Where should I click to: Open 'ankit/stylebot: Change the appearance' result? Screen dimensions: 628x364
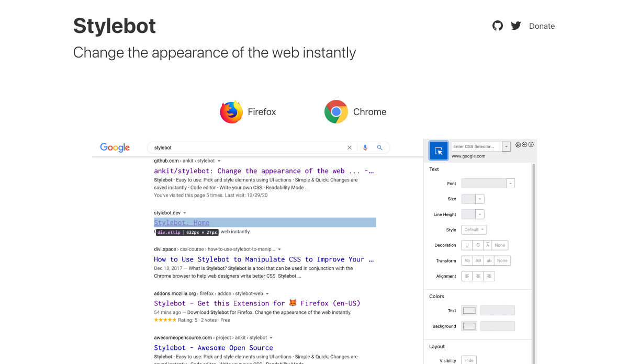pos(264,171)
